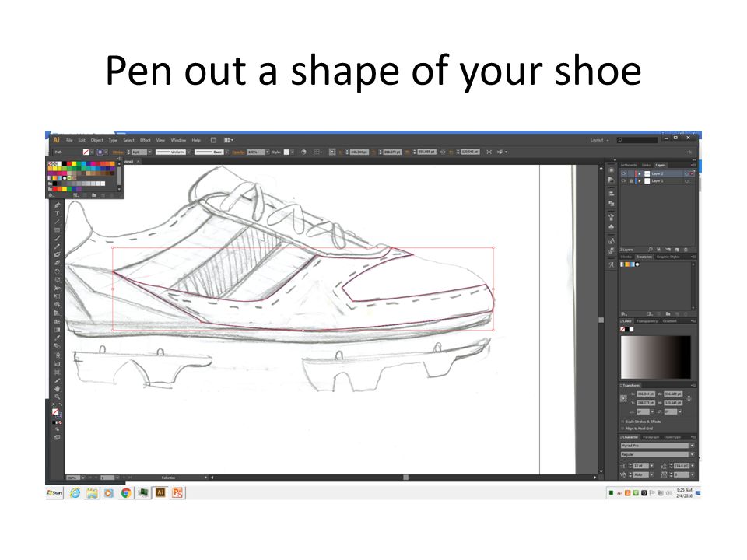The height and width of the screenshot is (560, 747).
Task: Click the target circle of Layer 2
Action: [x=686, y=173]
